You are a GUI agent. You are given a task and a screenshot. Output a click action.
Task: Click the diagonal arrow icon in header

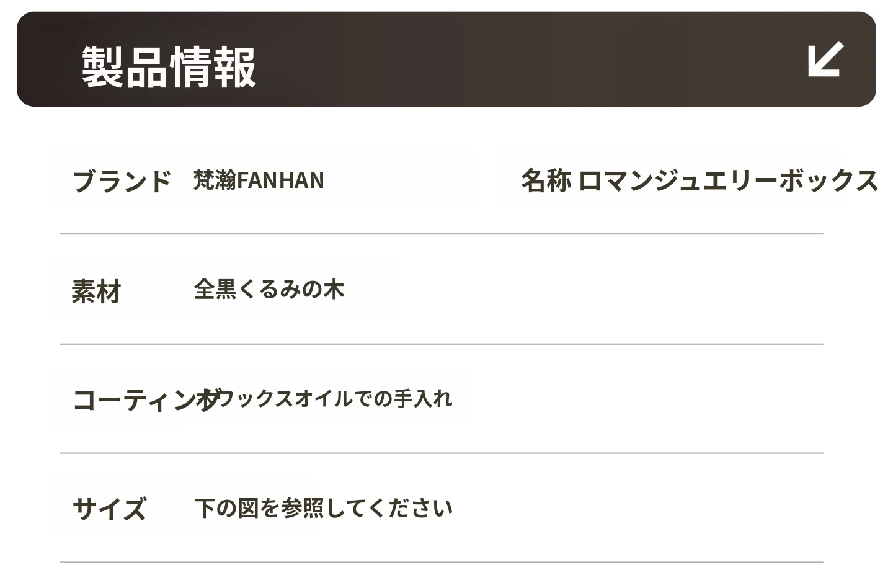[825, 60]
